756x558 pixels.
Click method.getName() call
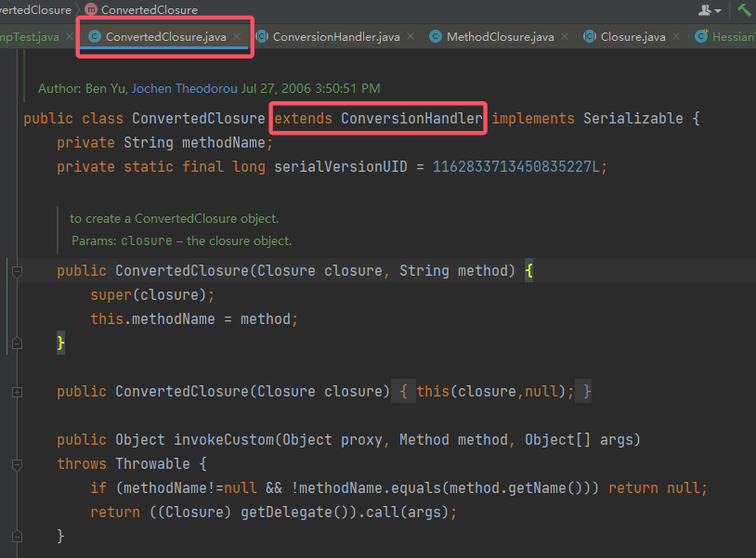[515, 488]
